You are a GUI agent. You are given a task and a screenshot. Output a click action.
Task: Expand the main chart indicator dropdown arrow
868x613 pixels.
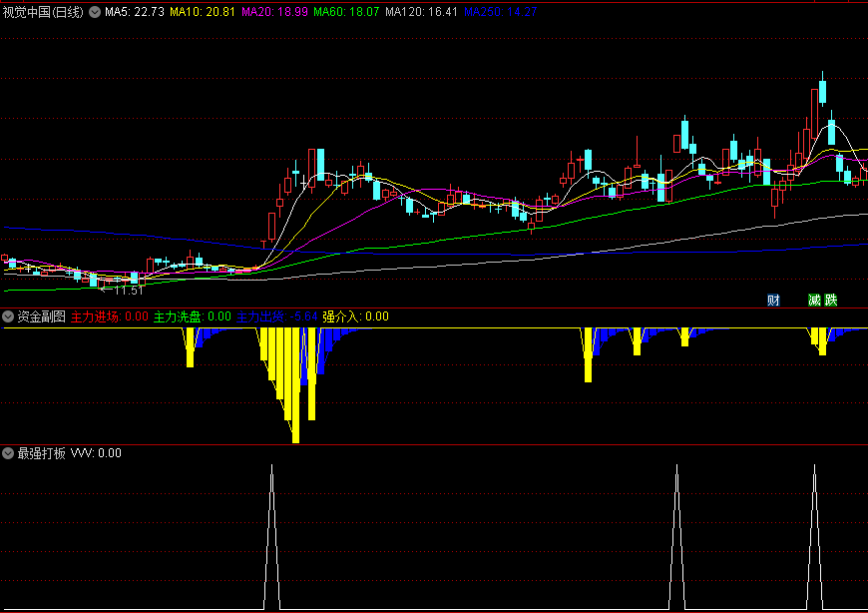coord(95,12)
